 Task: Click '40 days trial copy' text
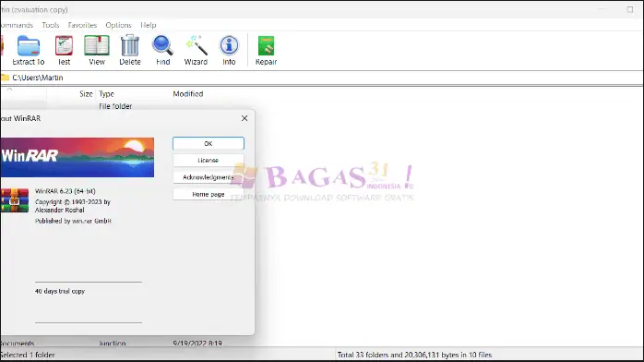pos(60,291)
